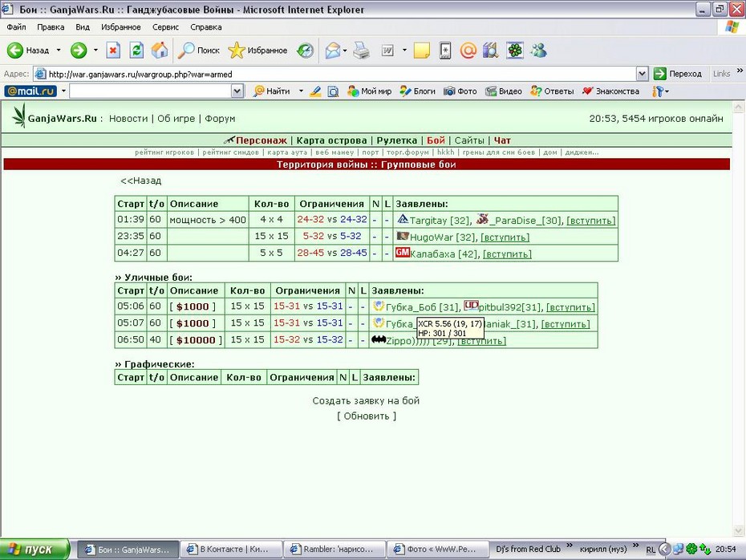Viewport: 746px width, 560px height.
Task: Click the address URL field
Action: (335, 74)
